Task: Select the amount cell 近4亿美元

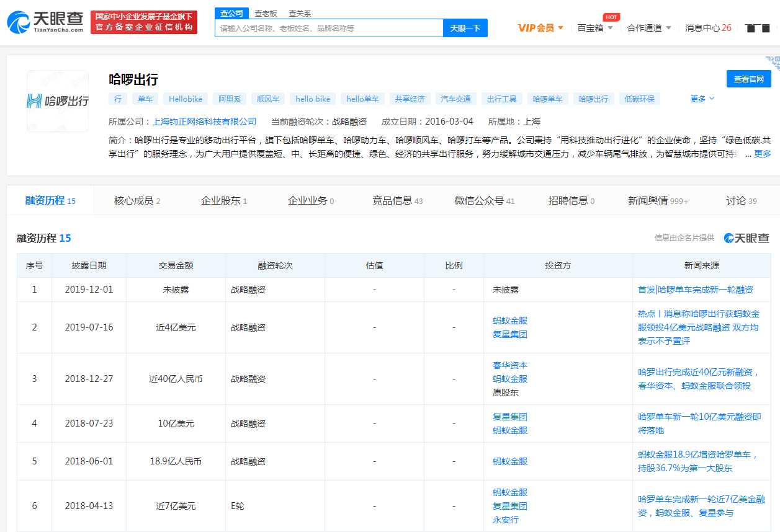Action: click(176, 327)
